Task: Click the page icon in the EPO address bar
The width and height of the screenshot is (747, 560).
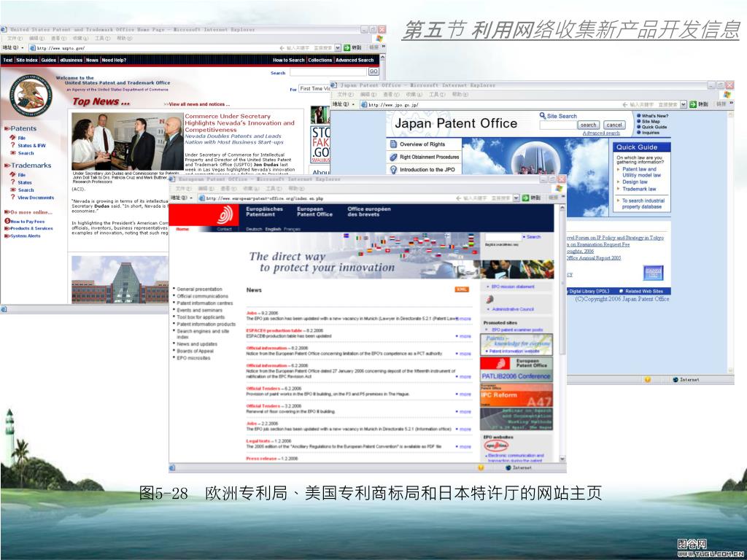Action: click(x=201, y=198)
